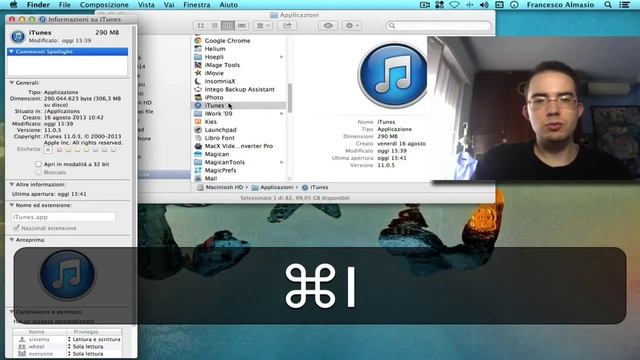Open Notification Center list icon

tap(624, 5)
